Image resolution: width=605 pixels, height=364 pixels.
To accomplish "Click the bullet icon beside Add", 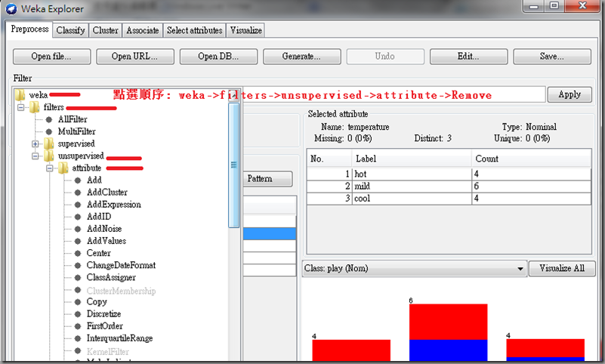I will click(x=78, y=180).
